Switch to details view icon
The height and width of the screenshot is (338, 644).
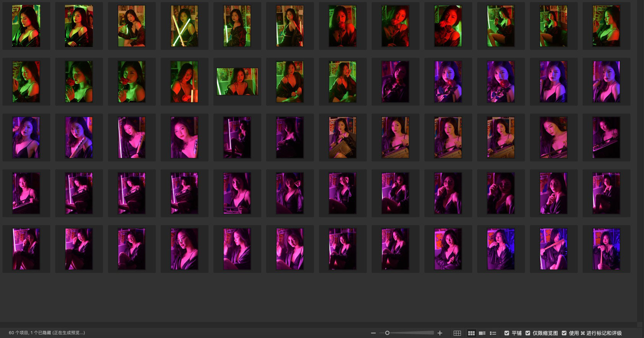[x=482, y=333]
